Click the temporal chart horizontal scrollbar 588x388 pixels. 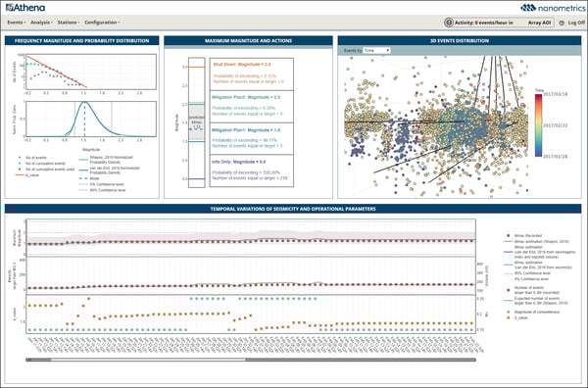[x=251, y=360]
